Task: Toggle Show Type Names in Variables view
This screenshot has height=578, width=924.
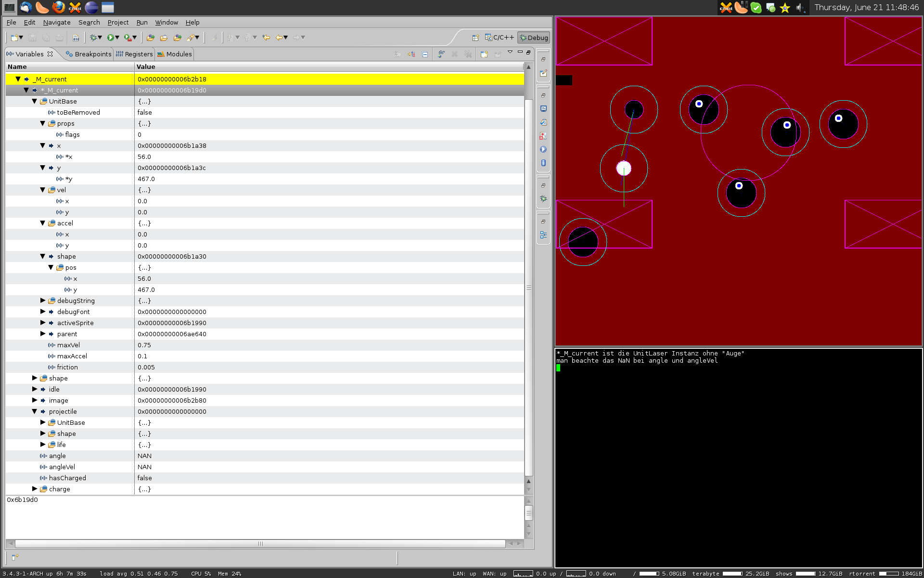Action: [398, 54]
